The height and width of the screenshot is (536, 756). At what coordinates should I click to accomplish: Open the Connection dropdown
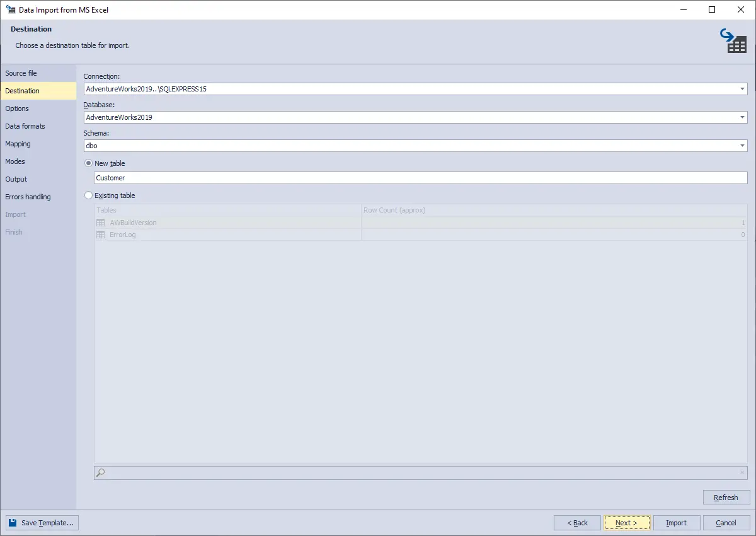pos(741,89)
